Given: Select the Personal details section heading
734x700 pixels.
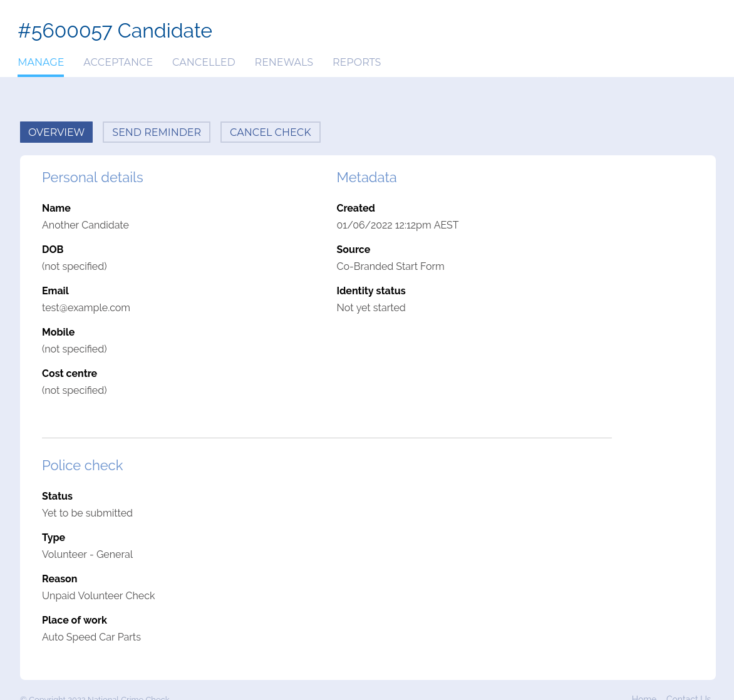Looking at the screenshot, I should (92, 177).
